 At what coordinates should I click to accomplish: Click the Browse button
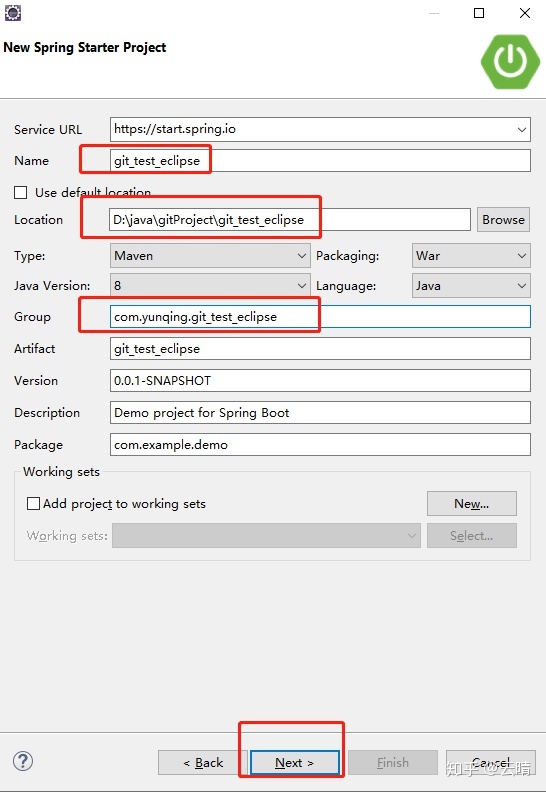(x=503, y=220)
